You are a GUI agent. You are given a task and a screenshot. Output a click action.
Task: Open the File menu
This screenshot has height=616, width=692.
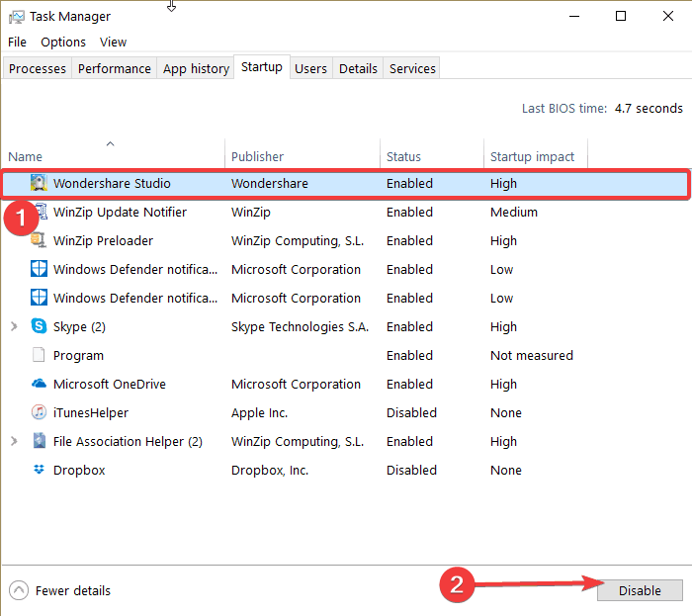point(17,42)
